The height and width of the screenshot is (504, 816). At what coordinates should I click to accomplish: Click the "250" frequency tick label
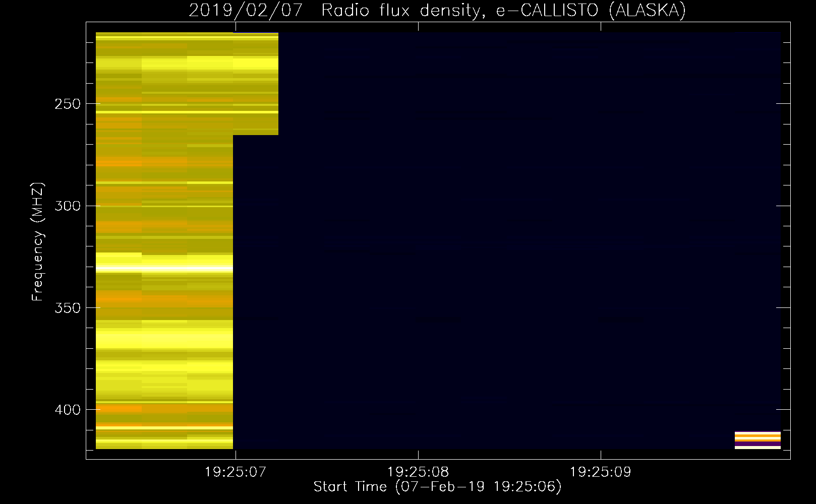67,104
